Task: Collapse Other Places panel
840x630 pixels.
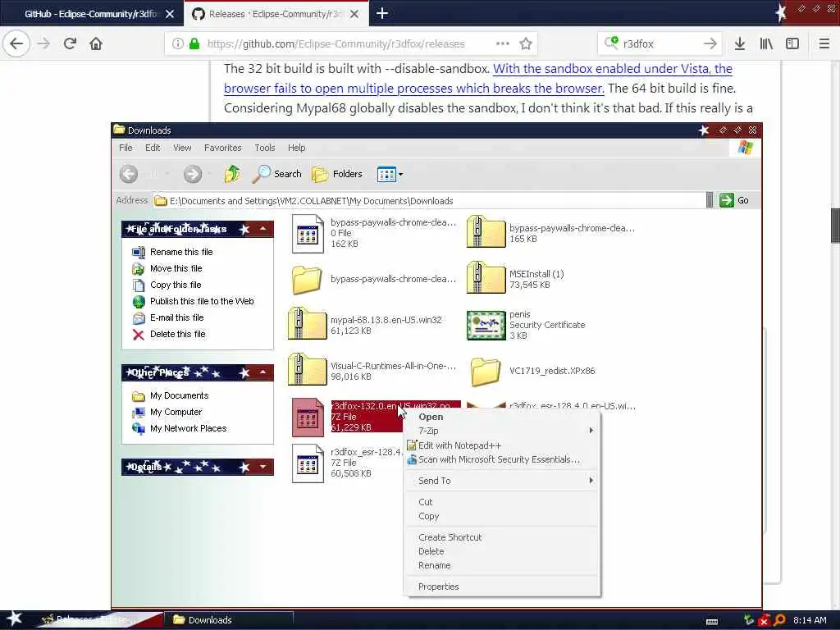Action: (263, 372)
